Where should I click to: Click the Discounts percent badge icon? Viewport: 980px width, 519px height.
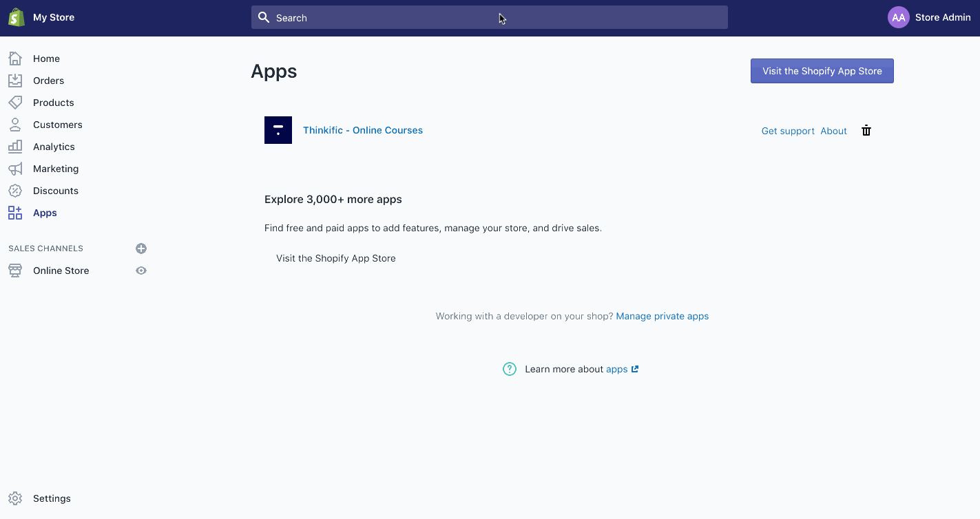(15, 191)
